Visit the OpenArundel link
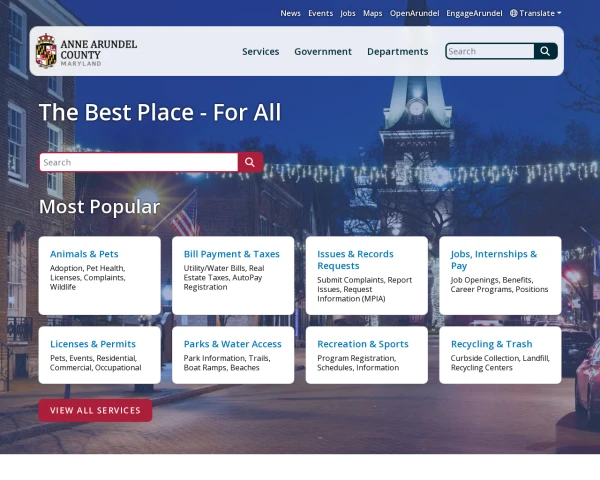 point(414,14)
